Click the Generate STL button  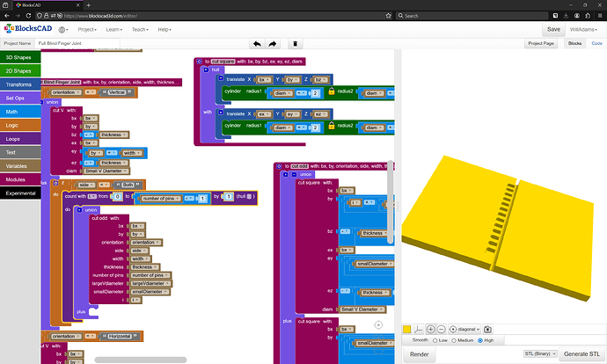pyautogui.click(x=581, y=354)
